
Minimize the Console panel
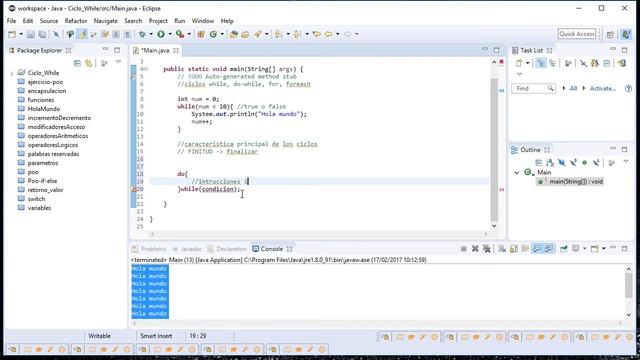(x=613, y=248)
